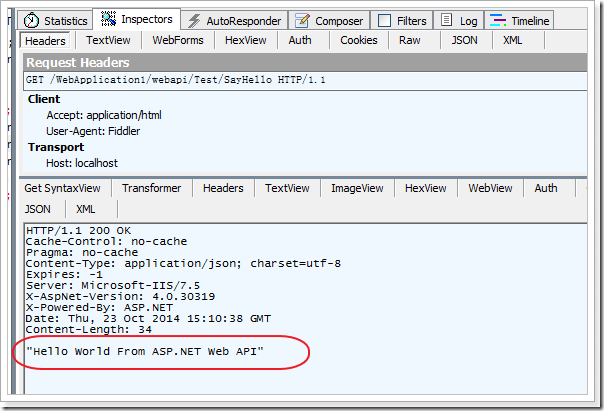Switch to the Inspectors tab
604x411 pixels.
[137, 19]
